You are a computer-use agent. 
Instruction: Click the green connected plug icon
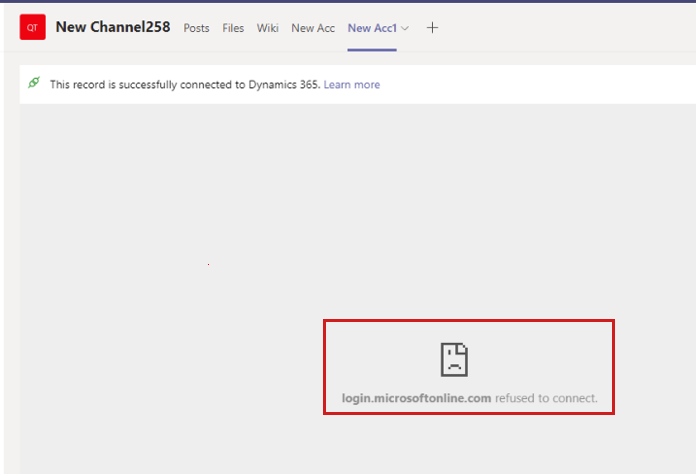tap(34, 83)
